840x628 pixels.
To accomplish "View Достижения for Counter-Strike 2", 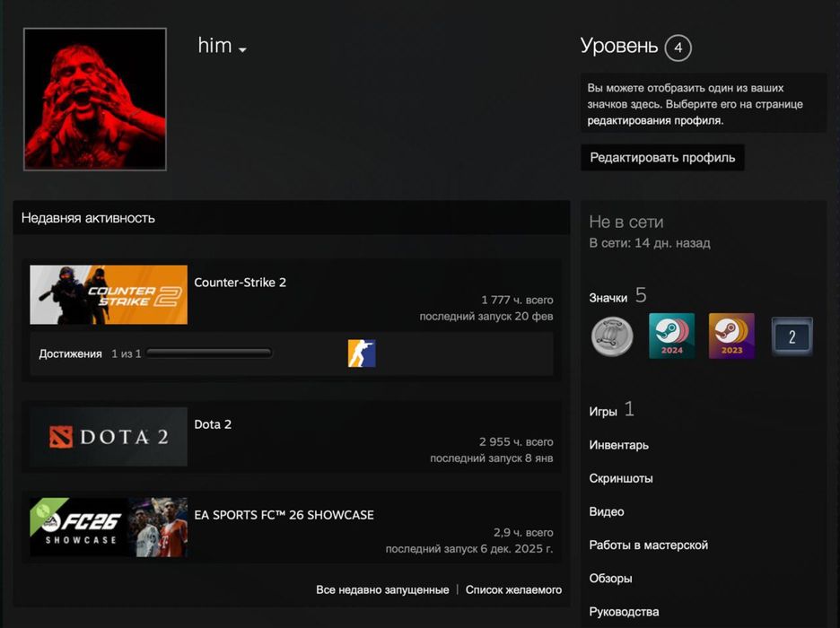I will coord(70,353).
